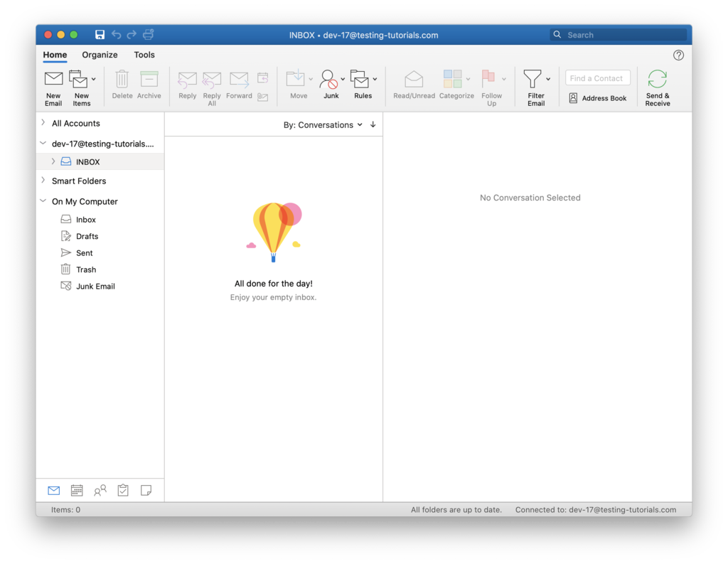Open the Organize tab
Viewport: 728px width, 564px height.
(100, 55)
